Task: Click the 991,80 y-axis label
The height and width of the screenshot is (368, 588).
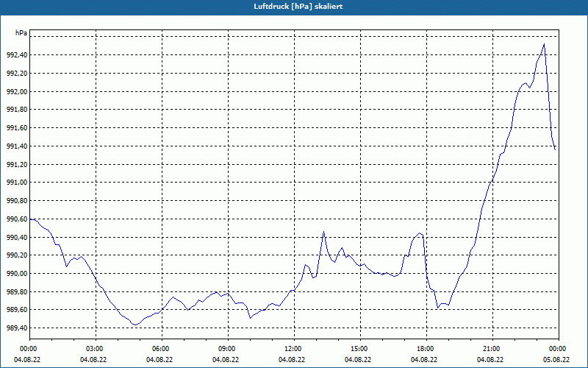Action: coord(16,110)
